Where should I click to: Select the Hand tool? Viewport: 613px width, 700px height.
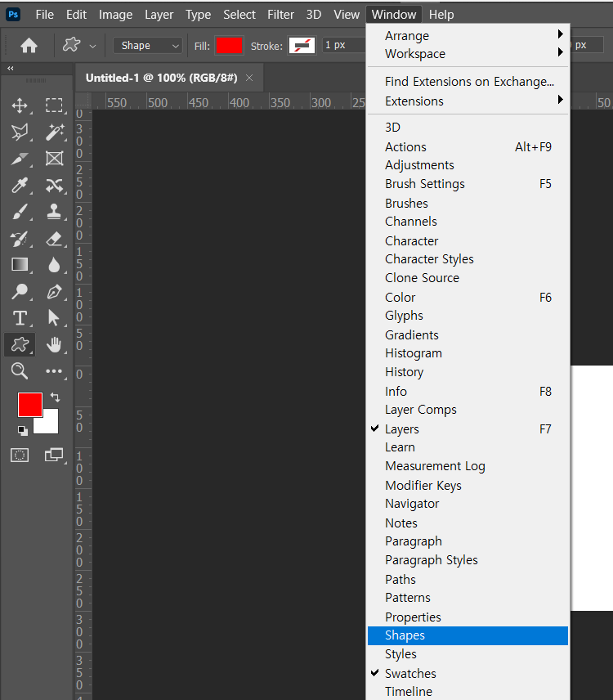55,344
